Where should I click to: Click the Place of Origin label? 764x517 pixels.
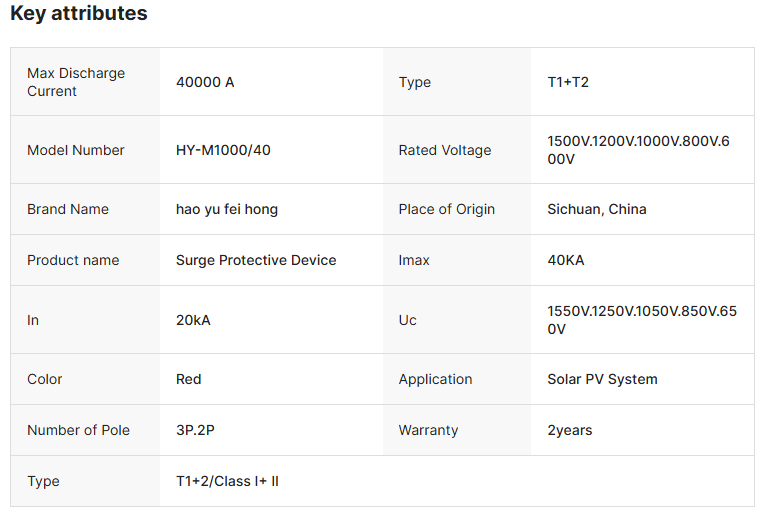(x=447, y=209)
